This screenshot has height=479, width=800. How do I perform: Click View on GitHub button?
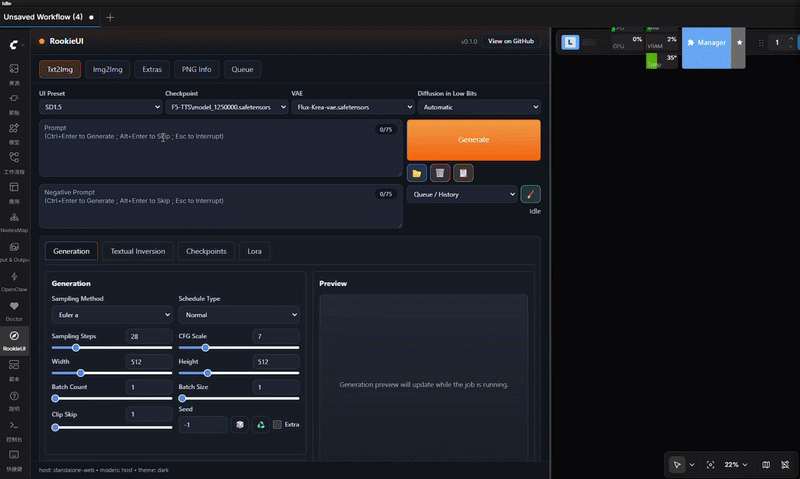tap(511, 41)
